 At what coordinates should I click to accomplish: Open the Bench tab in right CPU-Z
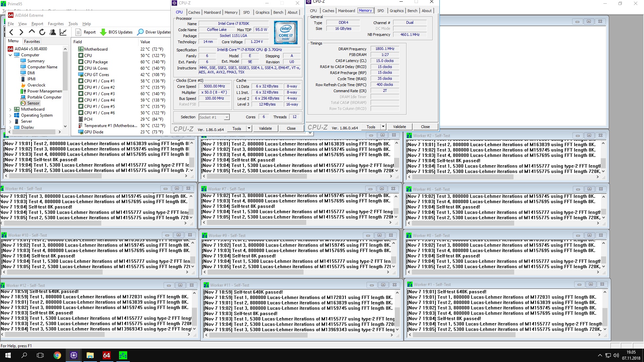pyautogui.click(x=412, y=11)
